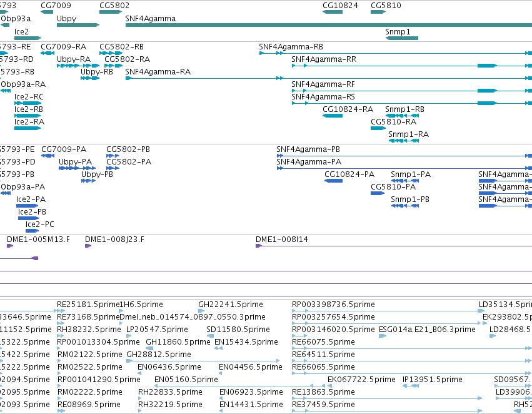Click the CG5810-RA transcript label

coord(394,122)
